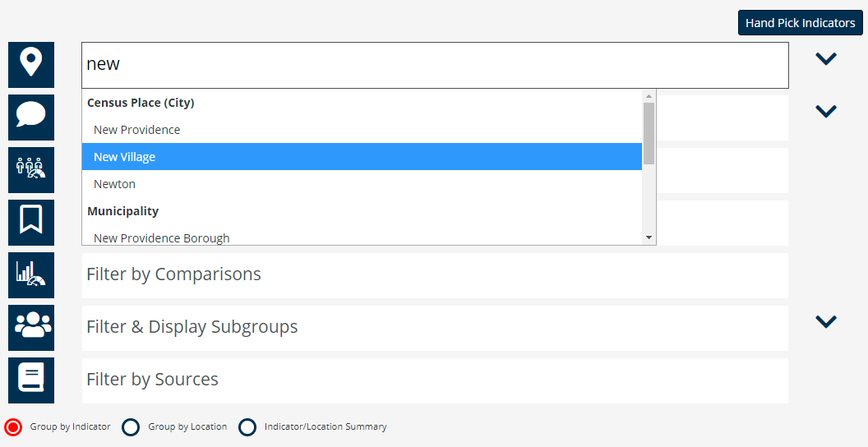Click the people gauge icon
This screenshot has width=868, height=447.
31,170
